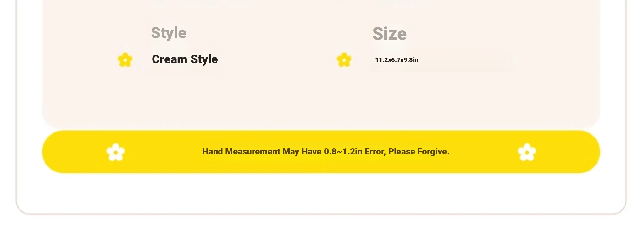This screenshot has width=644, height=241.
Task: Select the white flower at banner's left end
Action: (x=115, y=152)
